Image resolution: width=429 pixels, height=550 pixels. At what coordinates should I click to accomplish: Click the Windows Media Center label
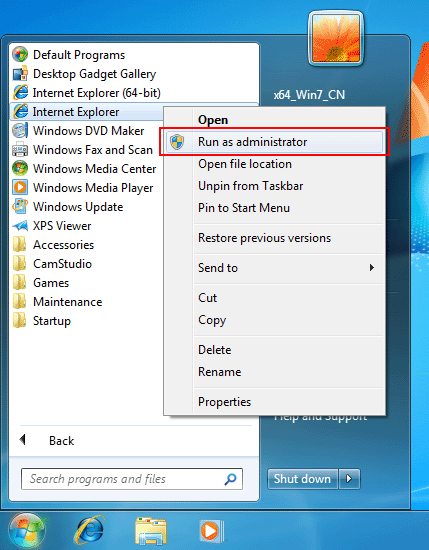[x=94, y=169]
